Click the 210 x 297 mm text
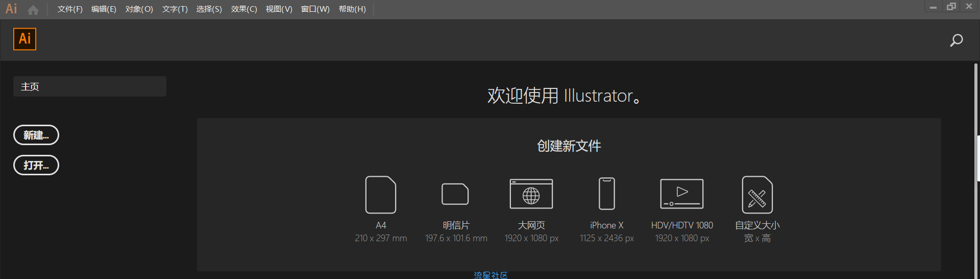 tap(381, 238)
